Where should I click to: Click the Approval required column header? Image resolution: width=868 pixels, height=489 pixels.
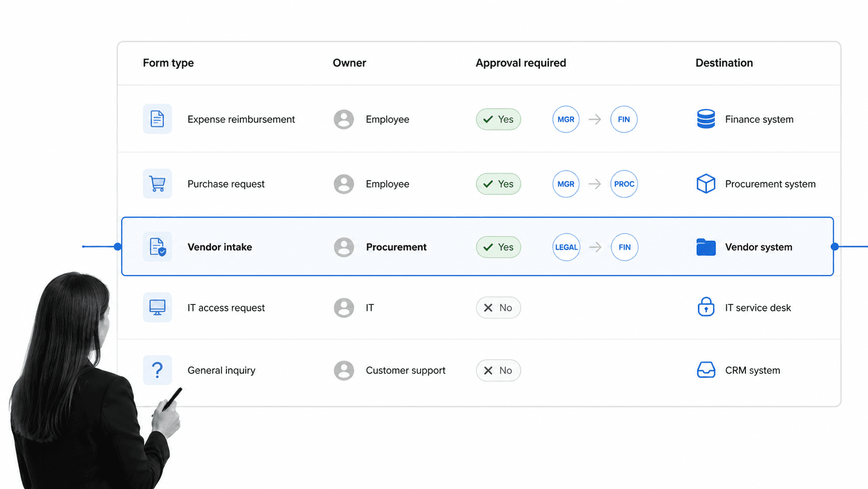click(521, 63)
